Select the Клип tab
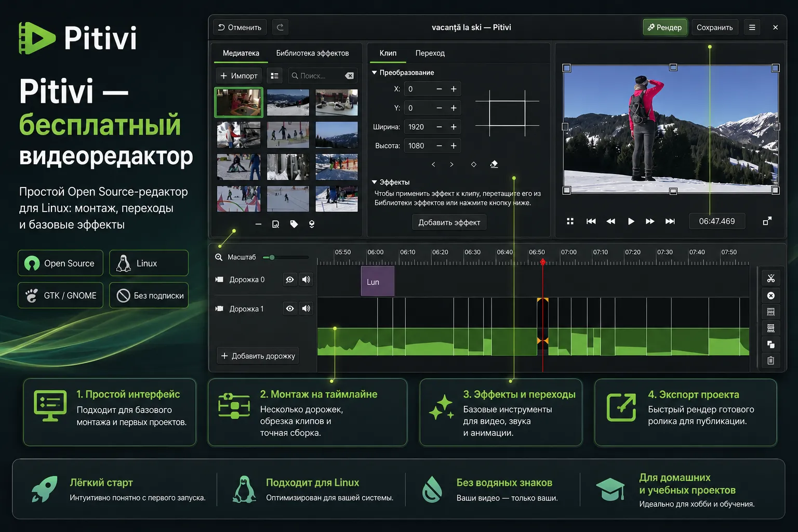The height and width of the screenshot is (532, 798). [x=388, y=53]
